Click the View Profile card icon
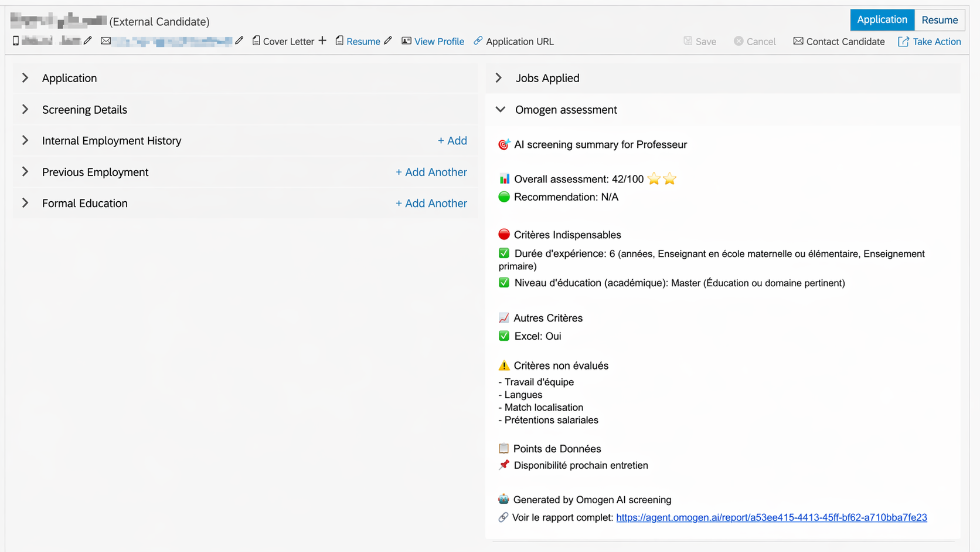The image size is (980, 552). click(x=406, y=40)
